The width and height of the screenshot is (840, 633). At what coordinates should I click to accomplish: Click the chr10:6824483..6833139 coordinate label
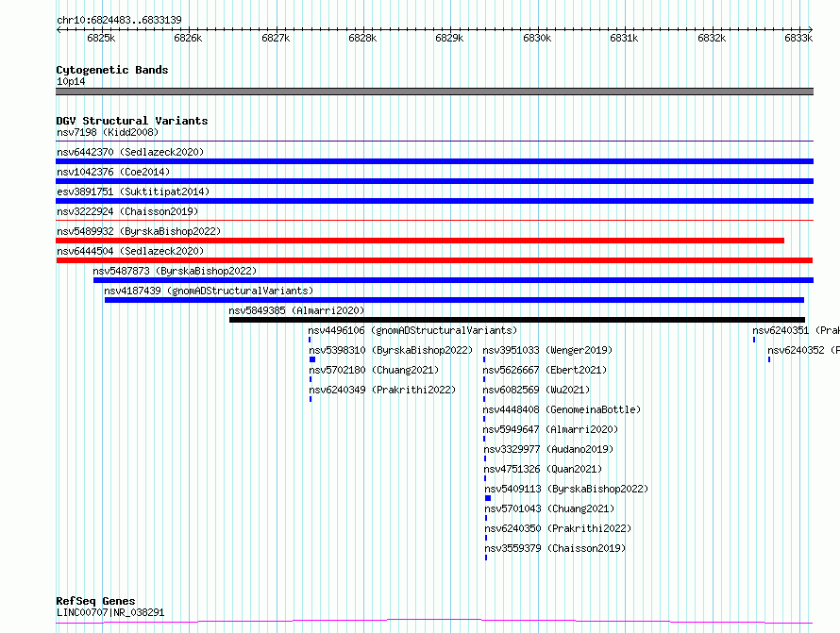tap(119, 20)
